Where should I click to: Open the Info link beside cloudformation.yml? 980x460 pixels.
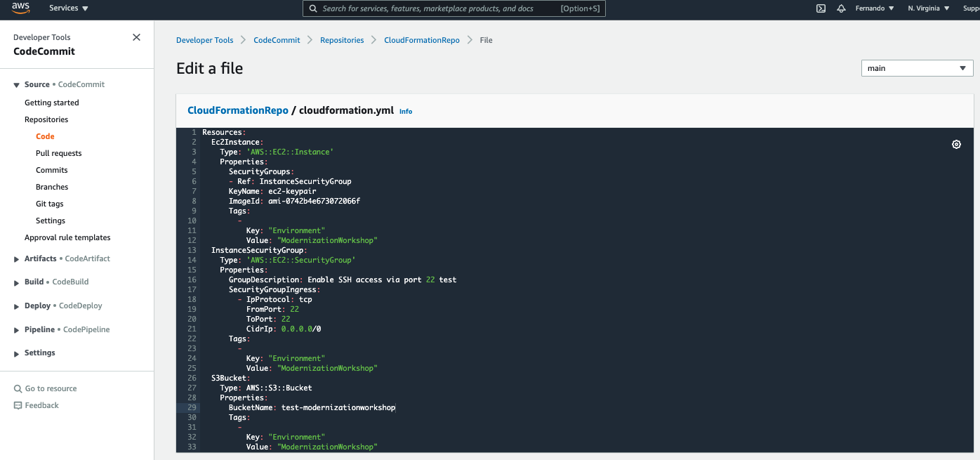click(406, 111)
